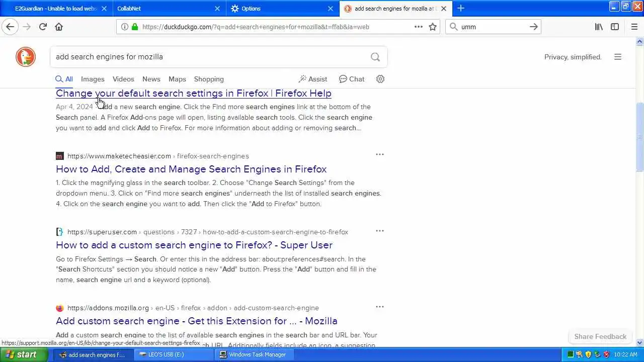Select the All search category
This screenshot has height=362, width=644.
coord(64,79)
